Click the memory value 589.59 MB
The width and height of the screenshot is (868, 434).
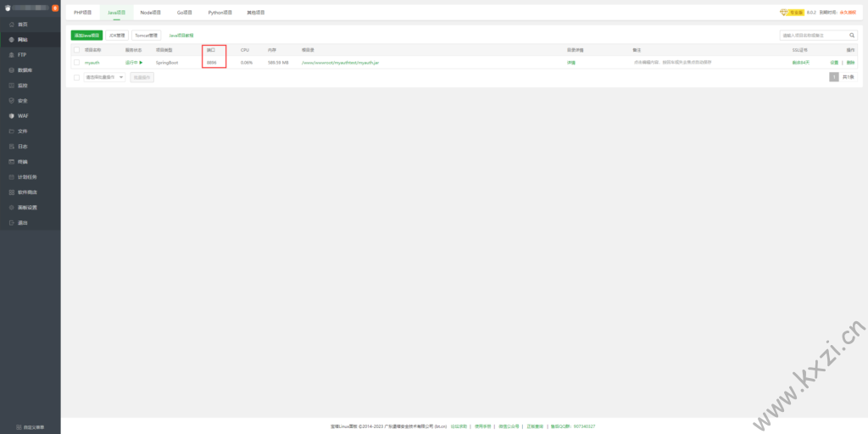point(278,63)
